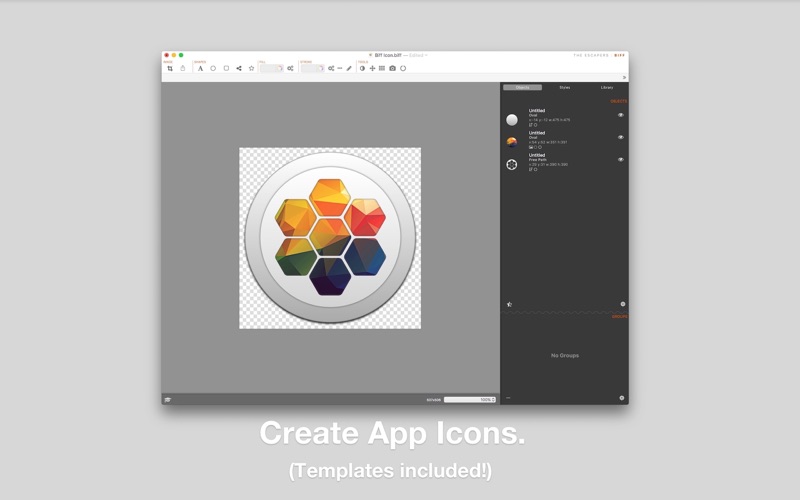Open the objects list gear menu
This screenshot has height=500, width=800.
tap(622, 304)
